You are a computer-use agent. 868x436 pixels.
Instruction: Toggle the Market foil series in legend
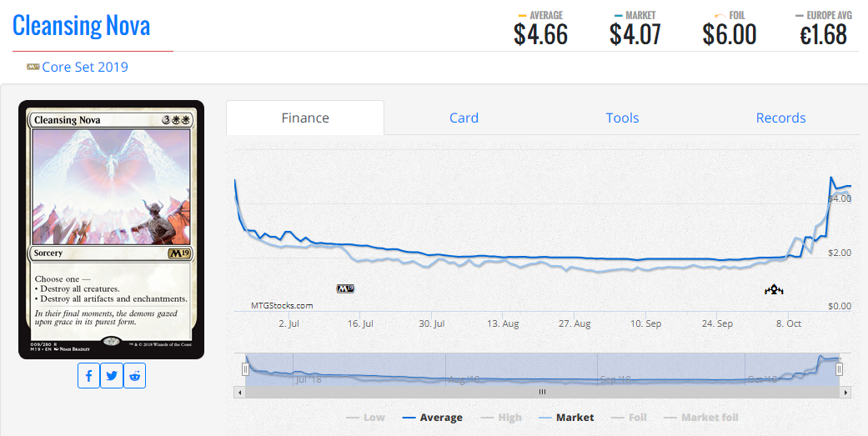701,418
